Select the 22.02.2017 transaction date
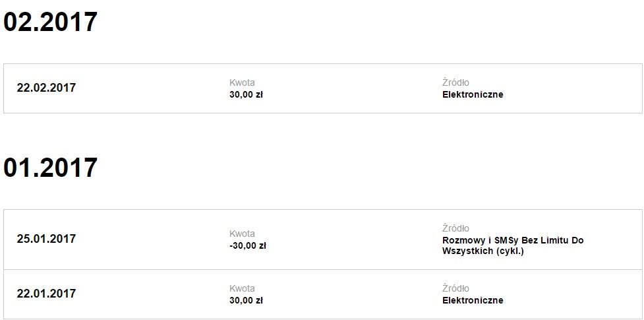This screenshot has height=320, width=644. coord(46,88)
